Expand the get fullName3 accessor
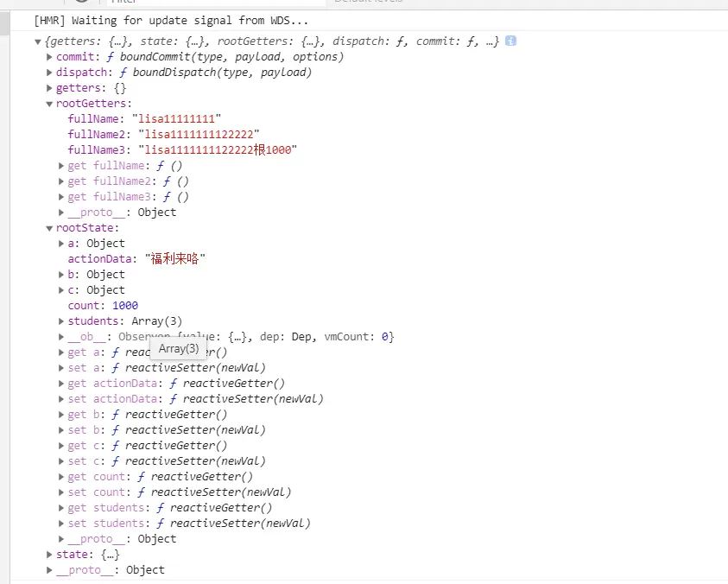The height and width of the screenshot is (584, 728). tap(60, 197)
